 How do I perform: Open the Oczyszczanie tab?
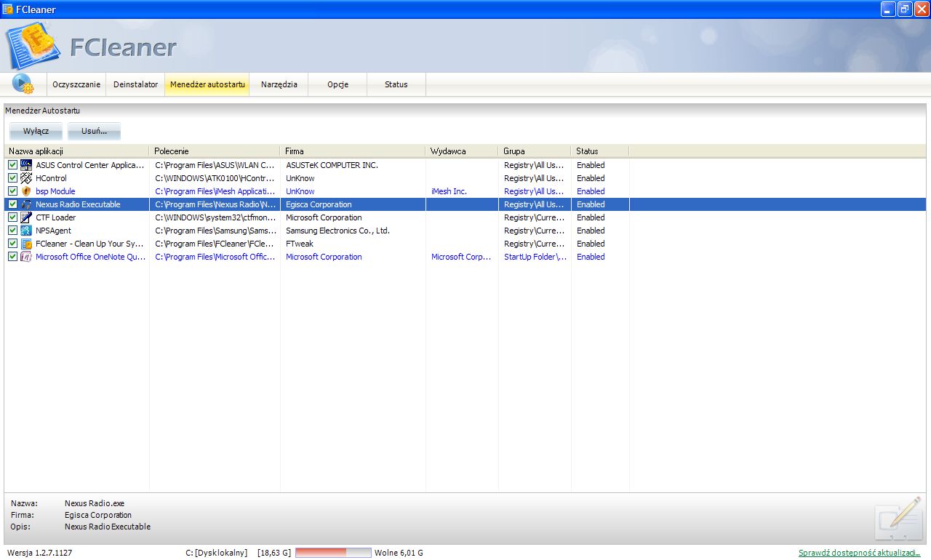[x=76, y=84]
